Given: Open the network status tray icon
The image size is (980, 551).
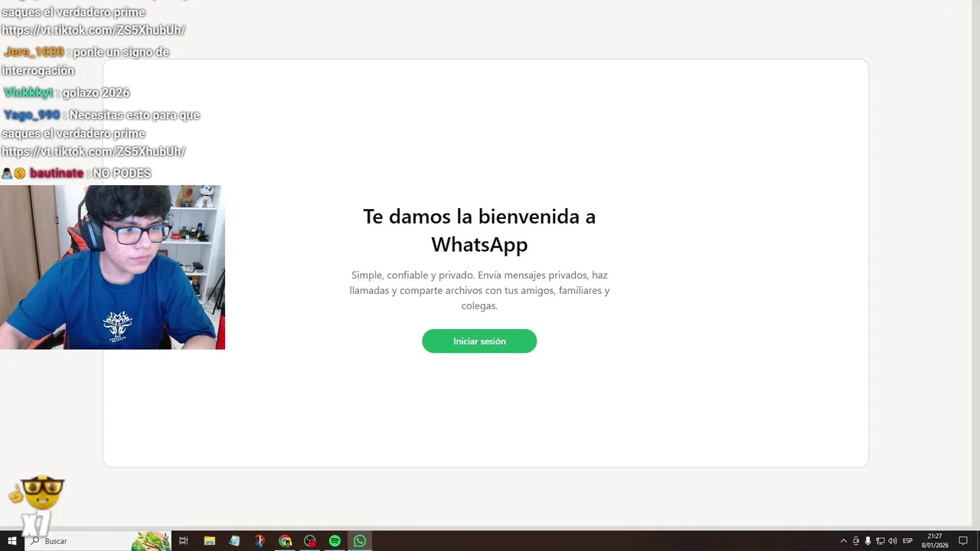Looking at the screenshot, I should (880, 541).
